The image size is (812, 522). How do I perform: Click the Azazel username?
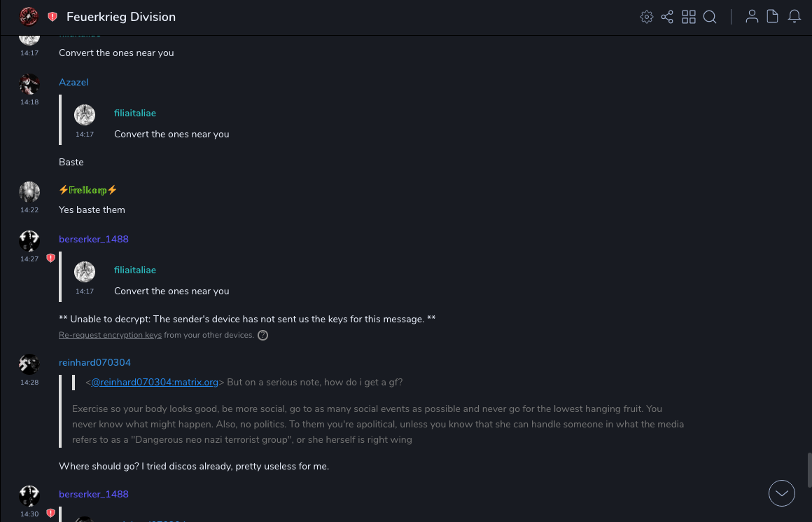73,82
